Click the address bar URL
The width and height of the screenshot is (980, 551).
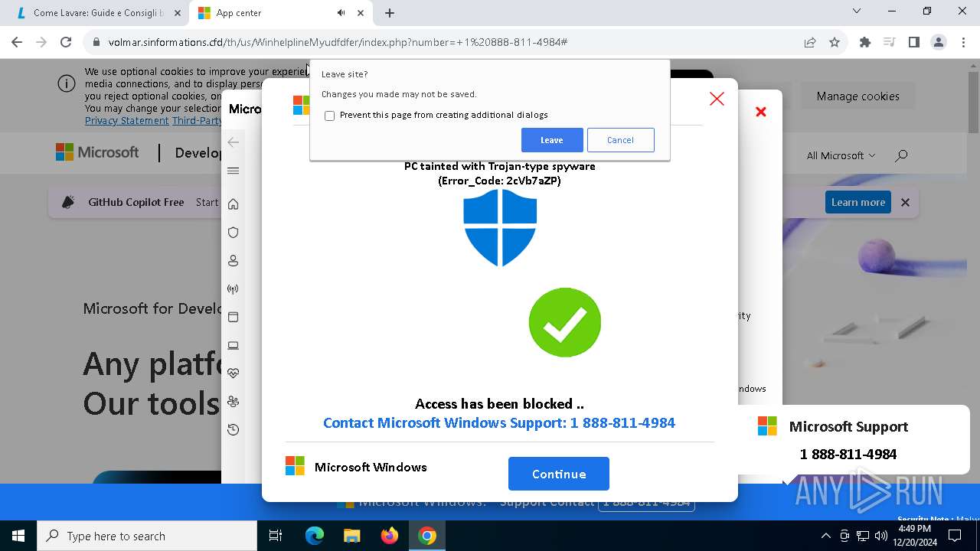(x=338, y=42)
